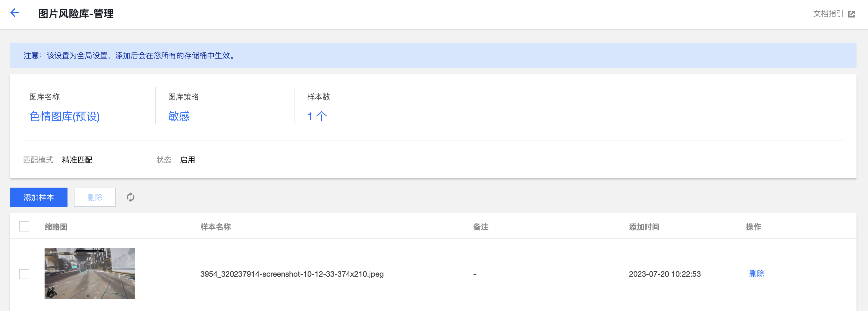Open the sample screenshot thumbnail
Image resolution: width=868 pixels, height=311 pixels.
click(90, 273)
